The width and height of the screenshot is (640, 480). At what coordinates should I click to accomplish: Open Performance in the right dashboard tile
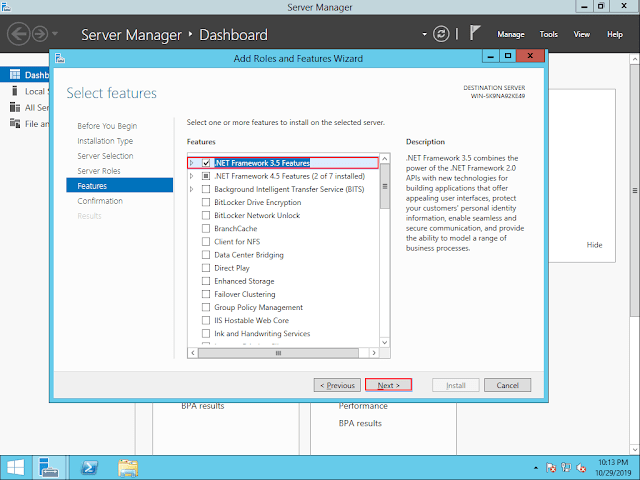click(363, 406)
